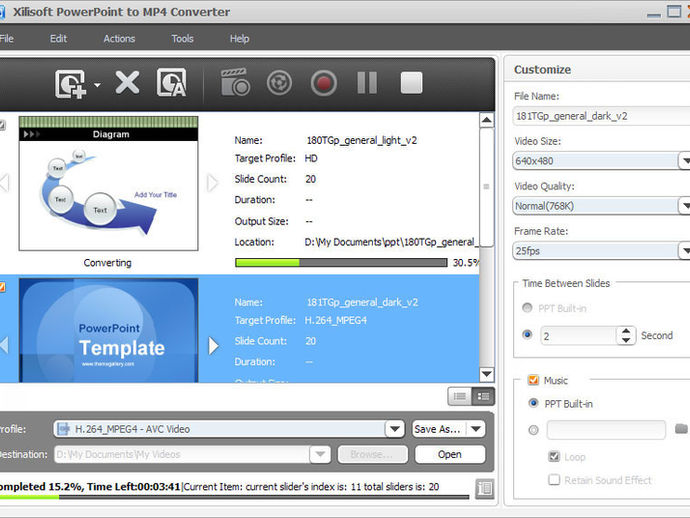Click the File Name input field
This screenshot has width=690, height=518.
(601, 116)
